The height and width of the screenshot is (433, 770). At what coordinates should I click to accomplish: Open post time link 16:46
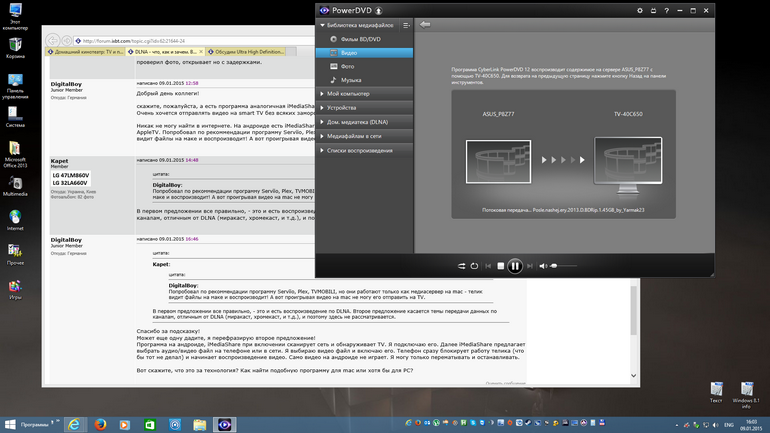click(x=192, y=239)
